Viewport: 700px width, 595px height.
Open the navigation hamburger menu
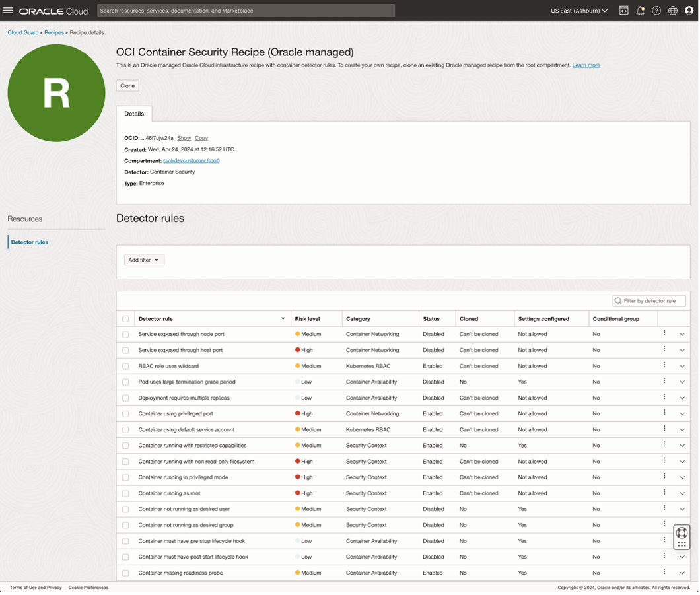tap(9, 10)
